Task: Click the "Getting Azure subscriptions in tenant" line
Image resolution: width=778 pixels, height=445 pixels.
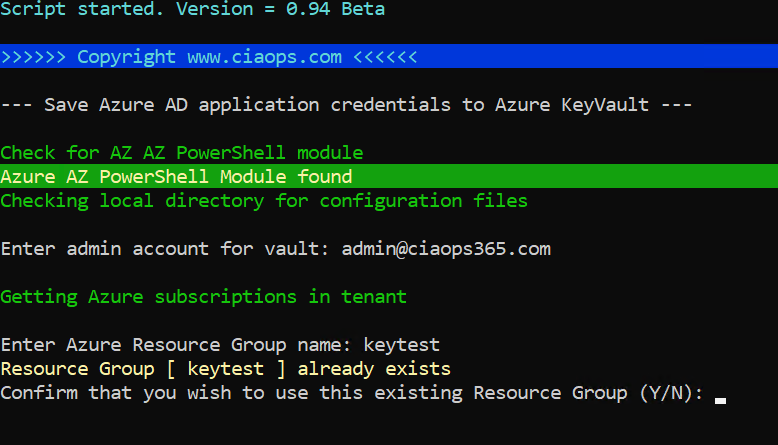Action: coord(204,296)
